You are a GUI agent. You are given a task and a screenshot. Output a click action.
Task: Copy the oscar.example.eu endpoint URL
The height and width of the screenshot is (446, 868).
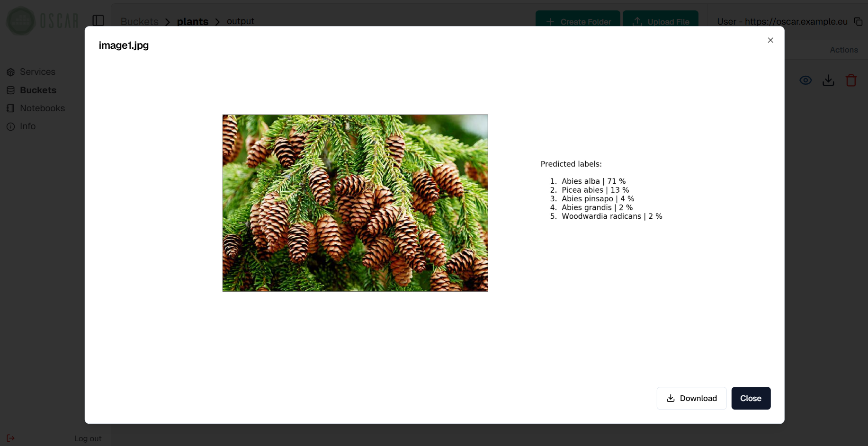pyautogui.click(x=859, y=22)
